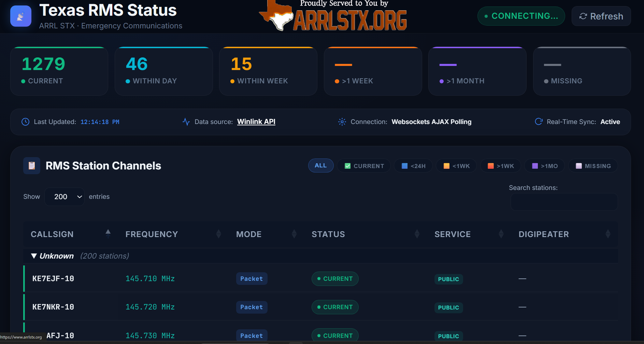Click the CONNECTING status indicator
The image size is (644, 344).
pyautogui.click(x=521, y=16)
